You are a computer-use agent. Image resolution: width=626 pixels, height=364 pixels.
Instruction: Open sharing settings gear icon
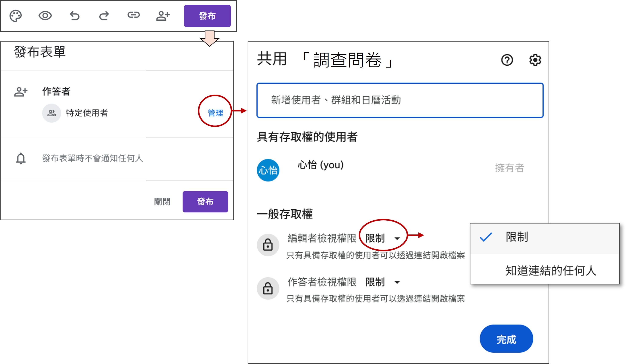[535, 60]
